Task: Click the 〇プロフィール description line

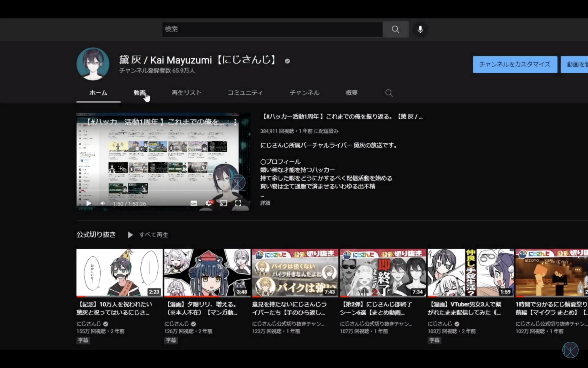Action: 280,162
